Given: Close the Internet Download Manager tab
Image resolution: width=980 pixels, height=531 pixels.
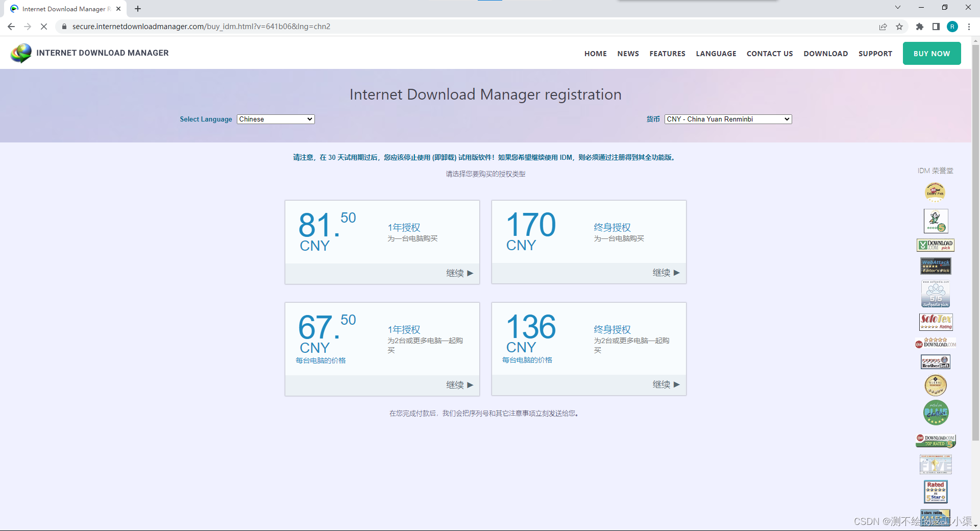Looking at the screenshot, I should 118,9.
